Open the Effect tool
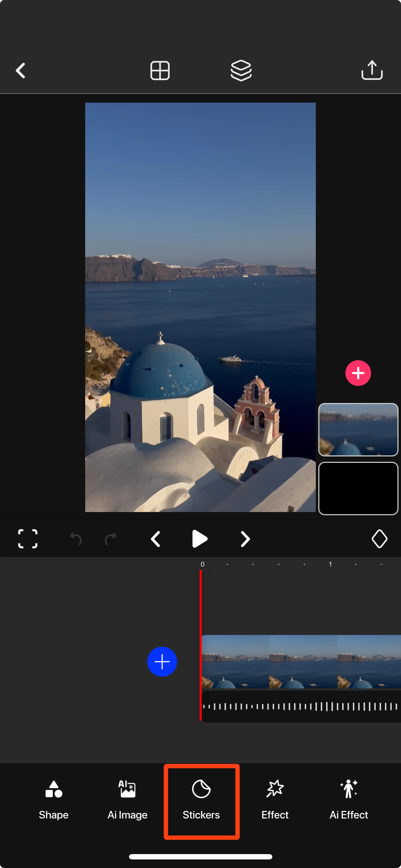Viewport: 401px width, 868px height. (275, 801)
